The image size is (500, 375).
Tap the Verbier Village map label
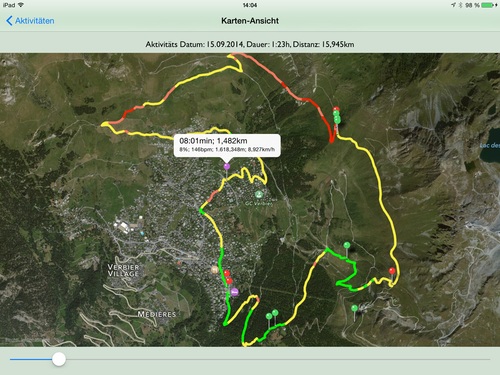(x=123, y=270)
